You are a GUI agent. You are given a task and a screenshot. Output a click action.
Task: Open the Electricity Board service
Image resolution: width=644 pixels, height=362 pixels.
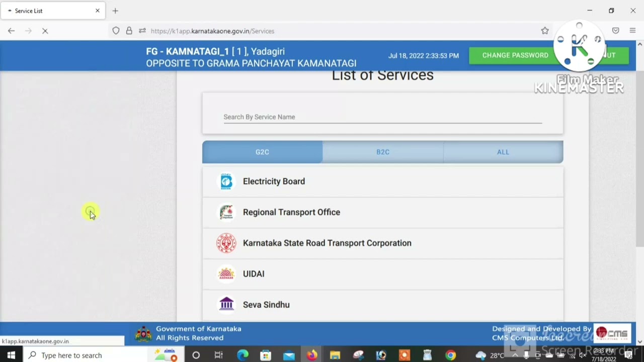(382, 182)
